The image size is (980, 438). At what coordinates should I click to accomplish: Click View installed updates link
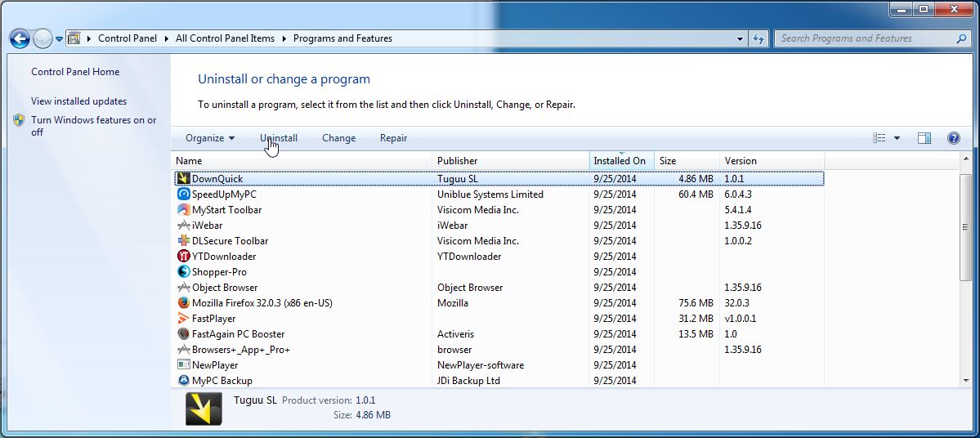coord(78,101)
